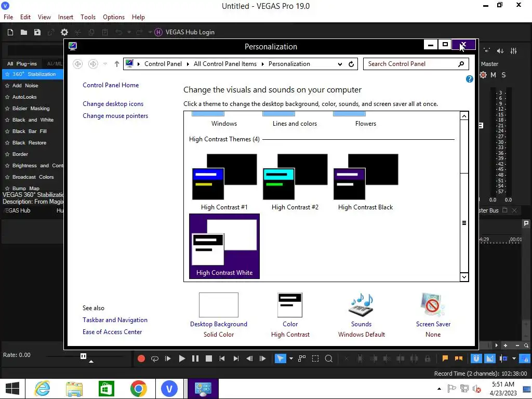Apply the High Contrast #2 theme
This screenshot has width=532, height=399.
coord(295,182)
